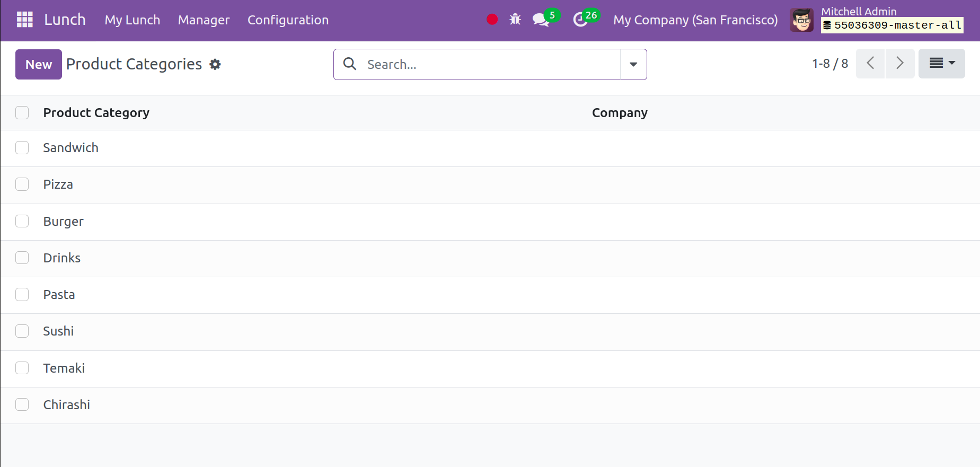Check the Sushi row checkbox
This screenshot has width=980, height=467.
coord(22,331)
